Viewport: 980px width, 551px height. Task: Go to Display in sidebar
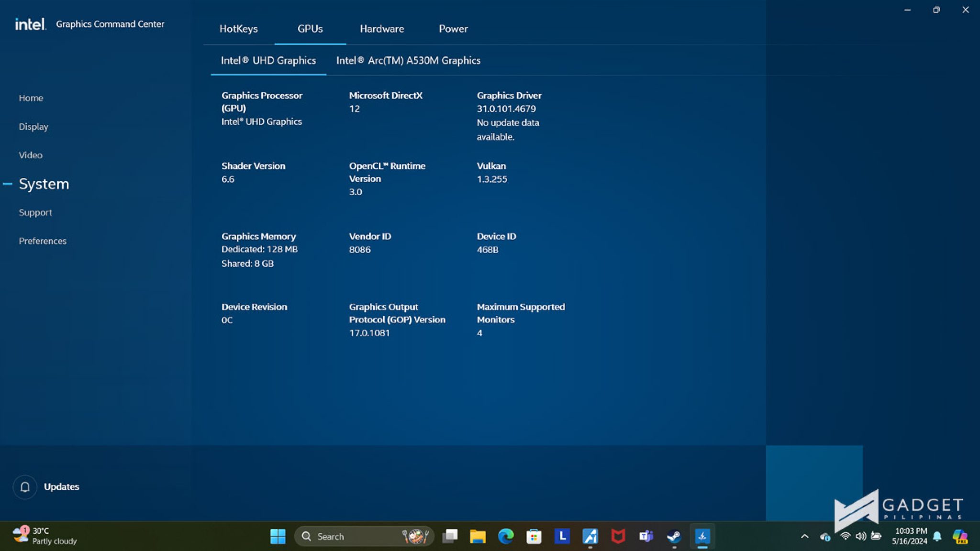point(33,127)
